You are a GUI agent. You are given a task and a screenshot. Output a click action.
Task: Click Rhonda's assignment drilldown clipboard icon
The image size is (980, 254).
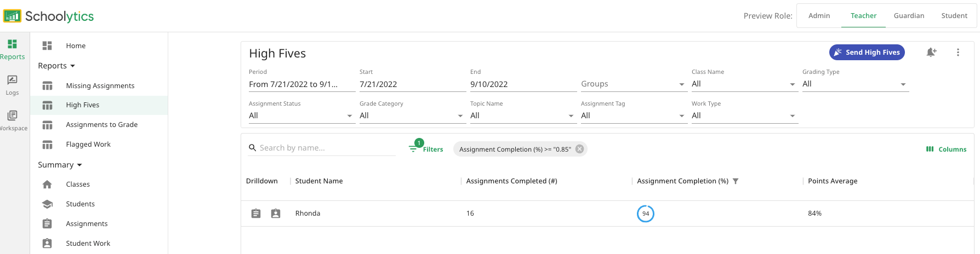[256, 213]
